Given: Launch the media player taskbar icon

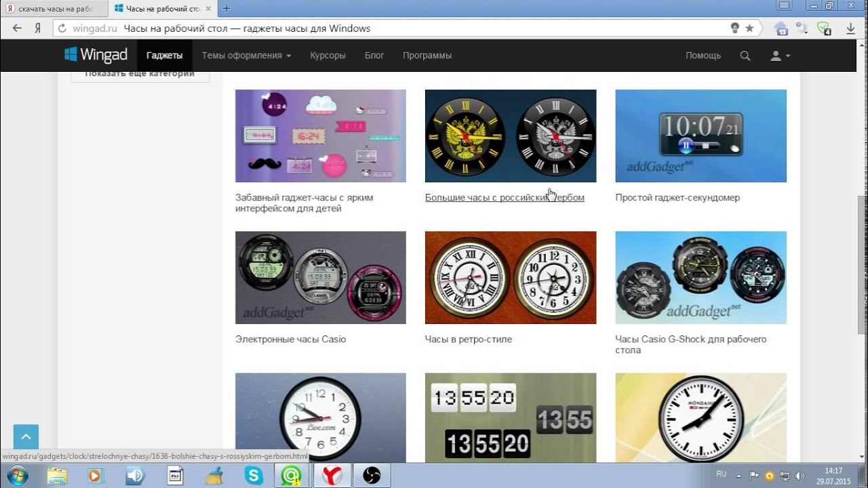Looking at the screenshot, I should (x=95, y=475).
